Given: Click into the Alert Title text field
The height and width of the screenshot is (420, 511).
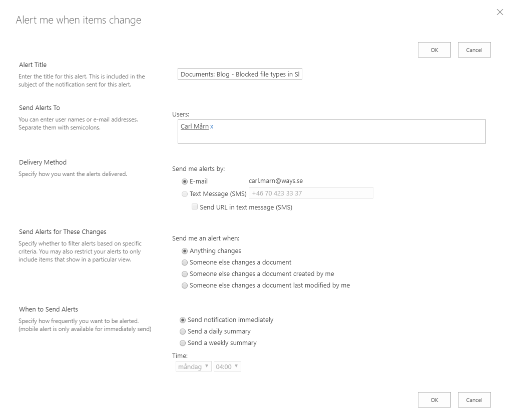Looking at the screenshot, I should click(239, 73).
